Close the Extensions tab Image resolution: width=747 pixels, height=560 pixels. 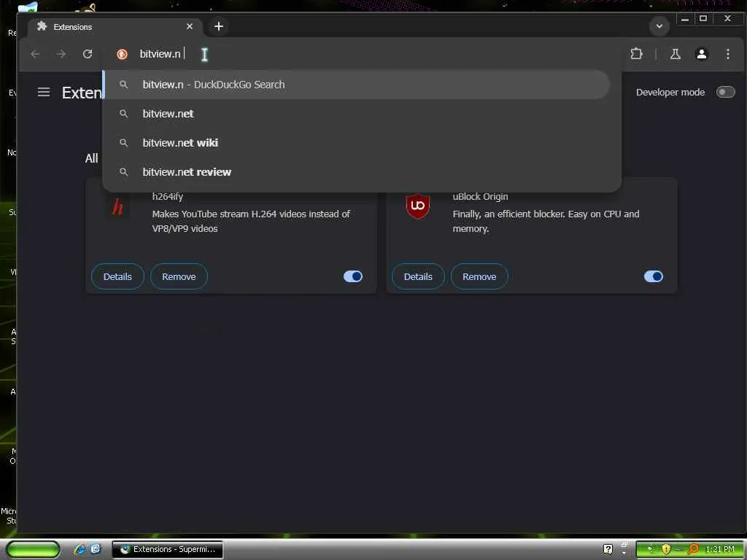(x=190, y=27)
